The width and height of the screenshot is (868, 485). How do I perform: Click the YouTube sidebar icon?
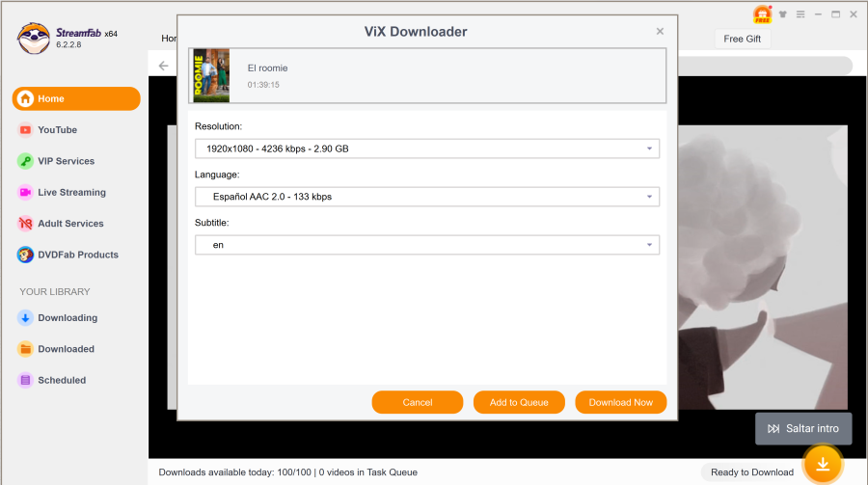point(25,129)
